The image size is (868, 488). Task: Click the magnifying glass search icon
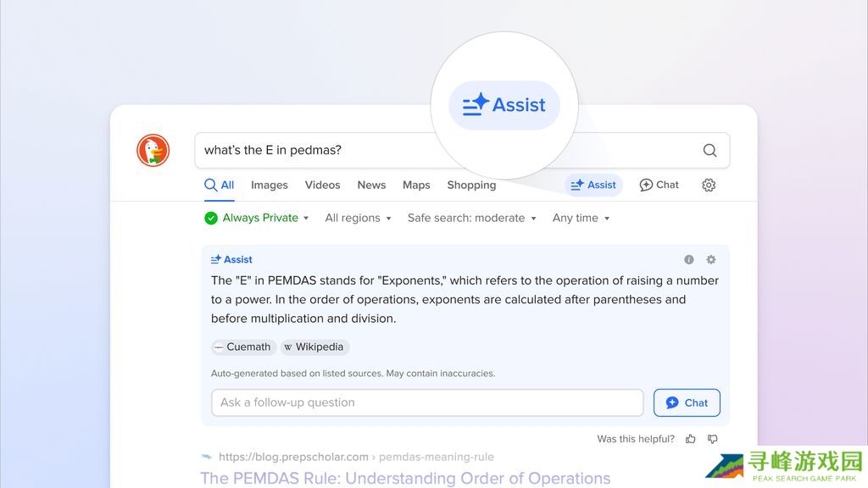click(709, 151)
